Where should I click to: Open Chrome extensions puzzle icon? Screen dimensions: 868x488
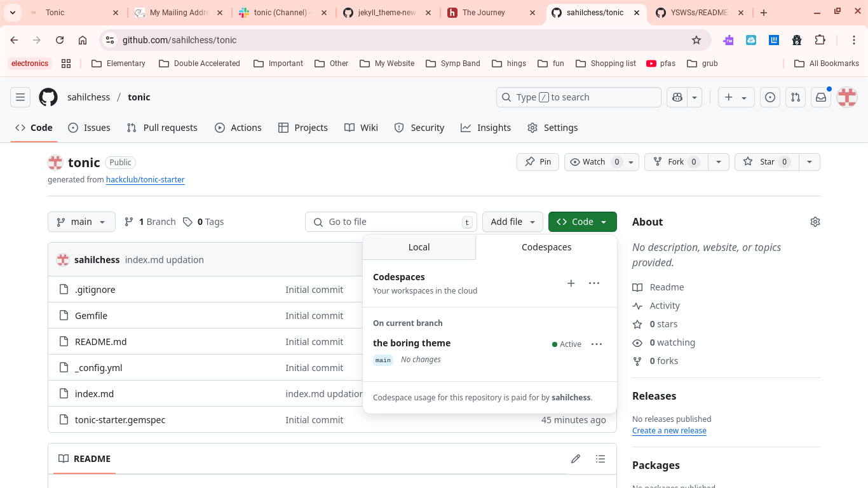click(820, 40)
